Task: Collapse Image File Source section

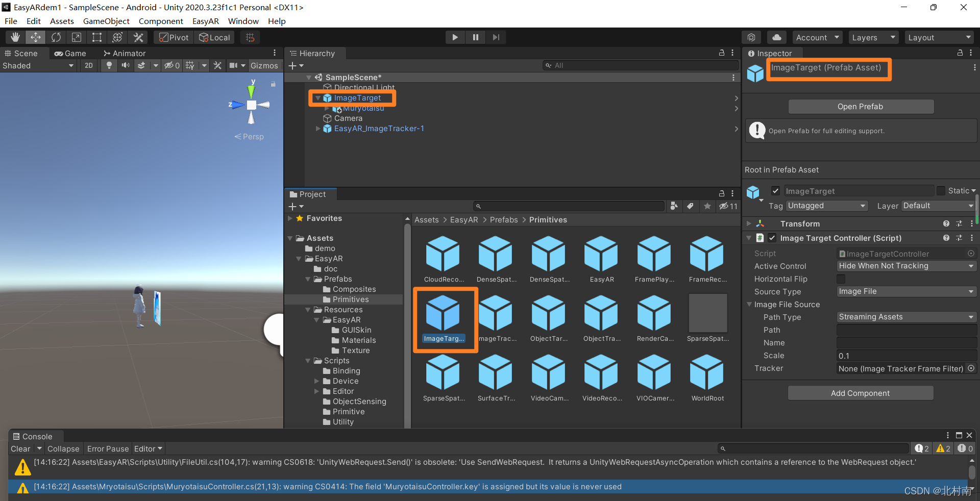Action: point(749,304)
